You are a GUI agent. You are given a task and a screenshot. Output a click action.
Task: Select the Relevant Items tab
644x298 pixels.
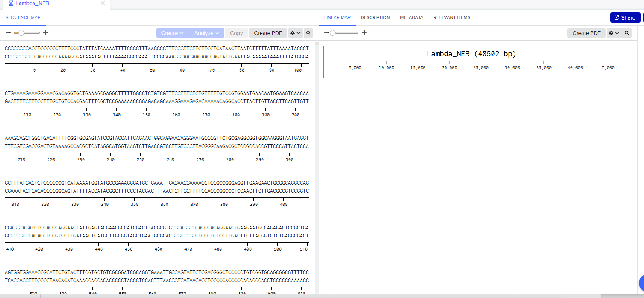coord(451,17)
